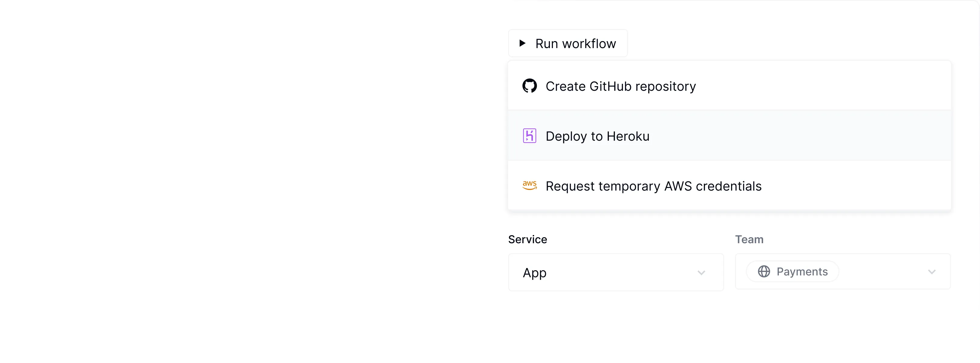
Task: Choose Deploy to Heroku option
Action: [x=597, y=136]
